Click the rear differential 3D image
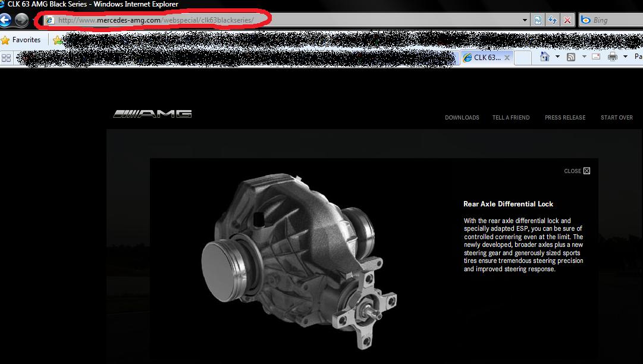 point(299,261)
